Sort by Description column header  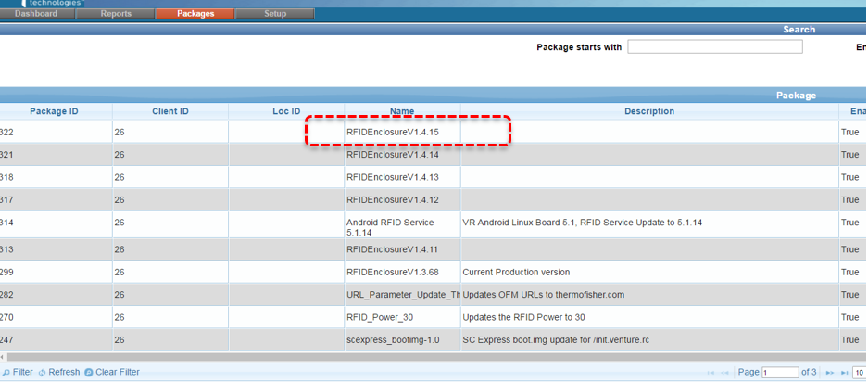[x=648, y=111]
